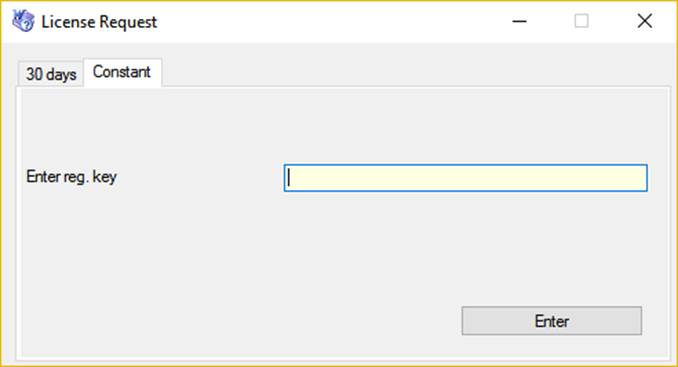Viewport: 678px width, 367px height.
Task: Place cursor in the yellow key input box
Action: pos(466,178)
